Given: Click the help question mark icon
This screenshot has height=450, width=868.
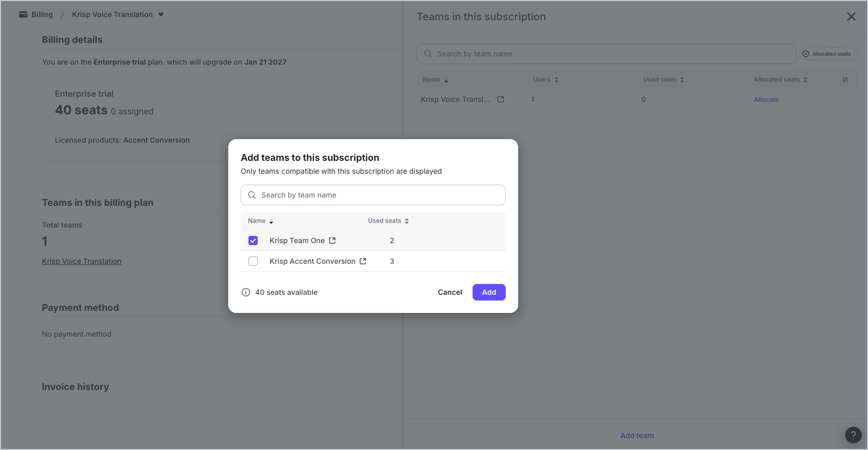Looking at the screenshot, I should [853, 435].
